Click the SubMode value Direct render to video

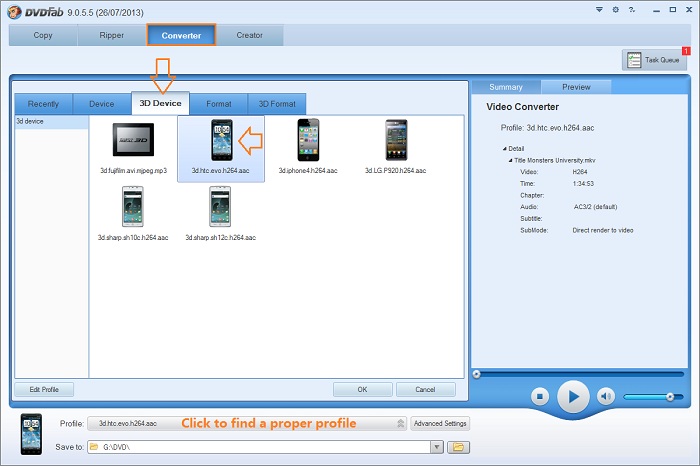click(x=603, y=230)
